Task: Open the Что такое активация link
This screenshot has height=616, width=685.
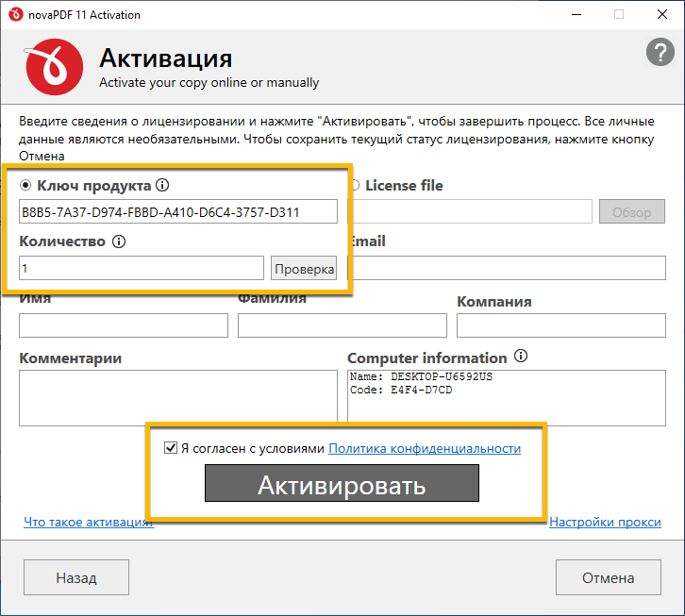Action: (x=89, y=522)
